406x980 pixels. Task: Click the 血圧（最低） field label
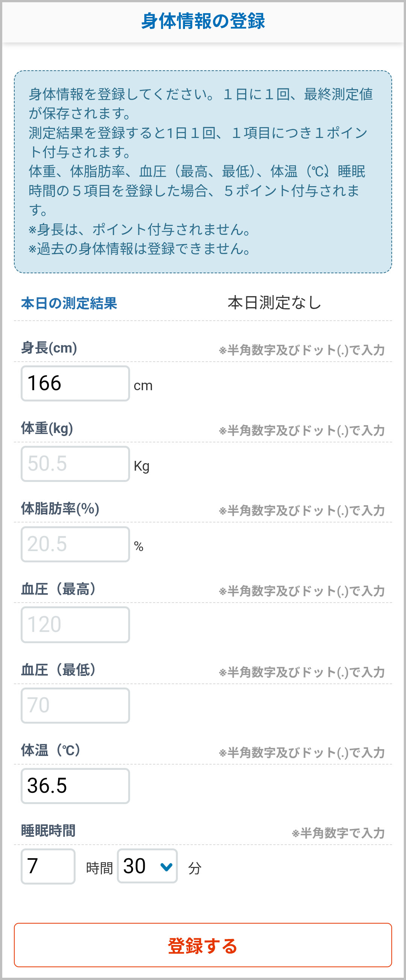pyautogui.click(x=59, y=669)
